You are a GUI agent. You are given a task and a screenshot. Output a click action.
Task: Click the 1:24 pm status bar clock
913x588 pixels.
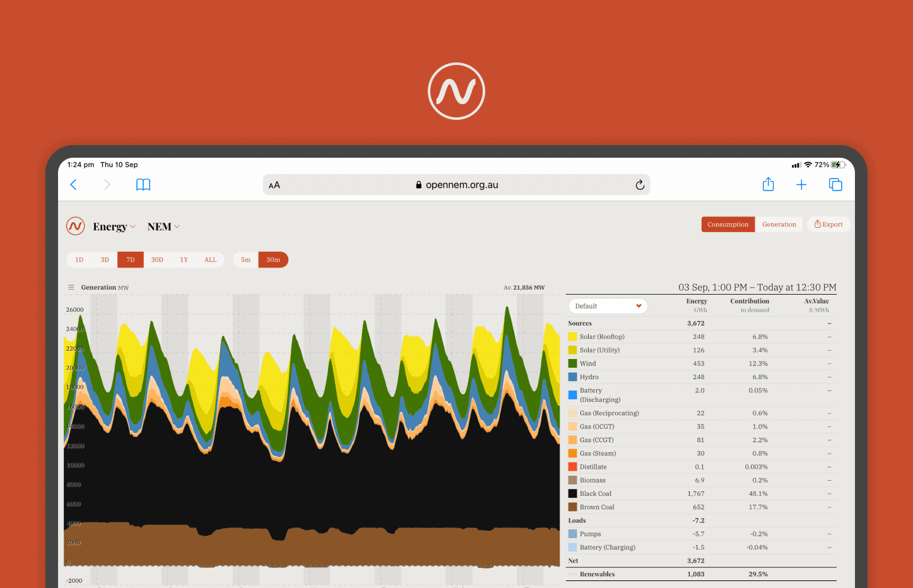[80, 165]
